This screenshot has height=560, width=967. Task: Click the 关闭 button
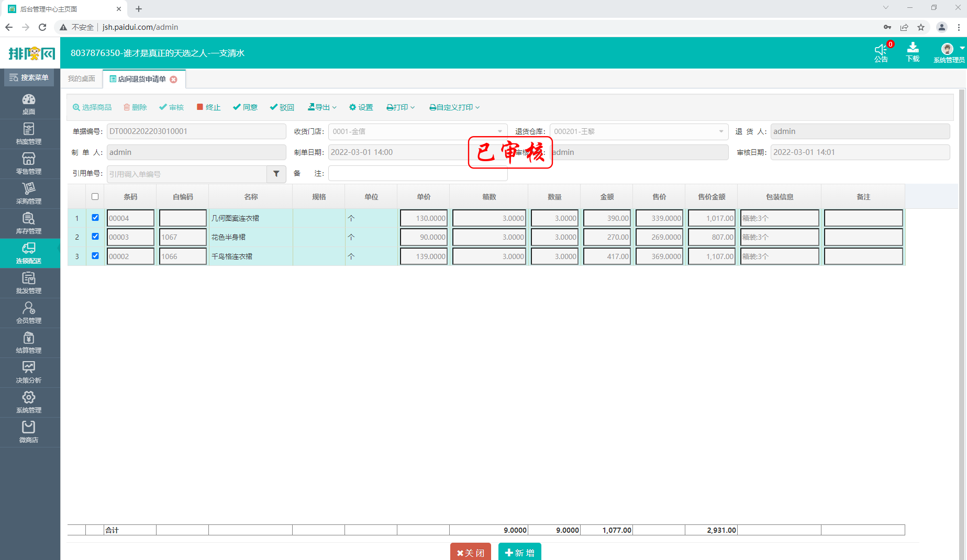coord(470,552)
